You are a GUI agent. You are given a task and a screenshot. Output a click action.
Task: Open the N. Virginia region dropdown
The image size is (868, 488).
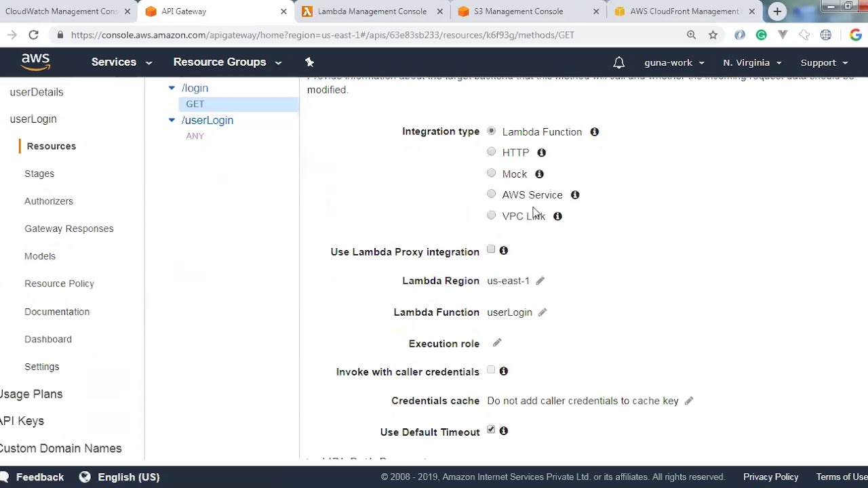coord(752,62)
